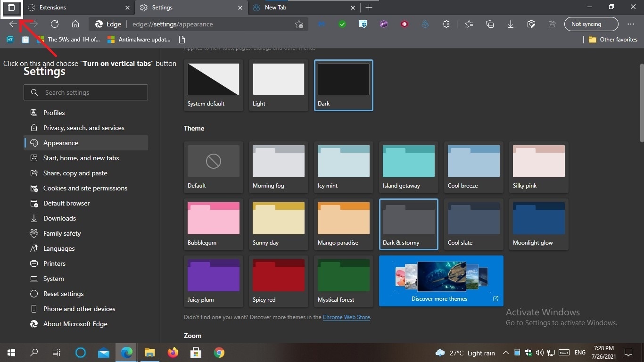Switch to the Extensions tab

(78, 8)
